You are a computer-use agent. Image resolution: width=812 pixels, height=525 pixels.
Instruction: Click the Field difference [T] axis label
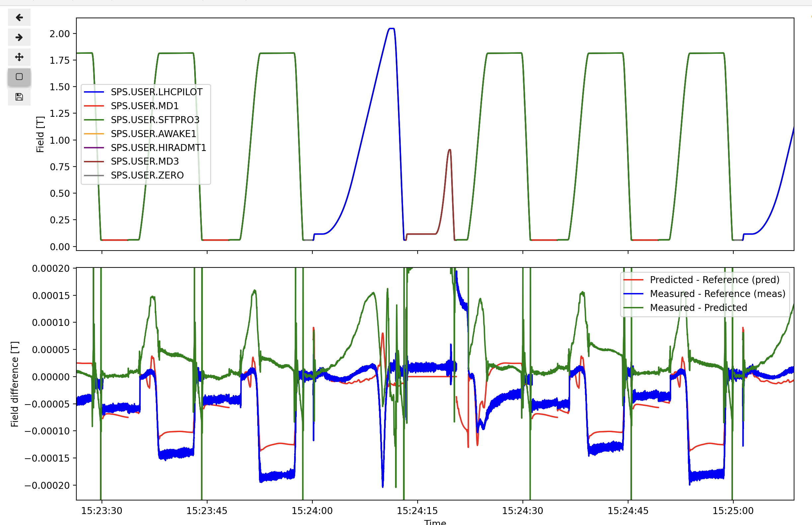[x=15, y=384]
